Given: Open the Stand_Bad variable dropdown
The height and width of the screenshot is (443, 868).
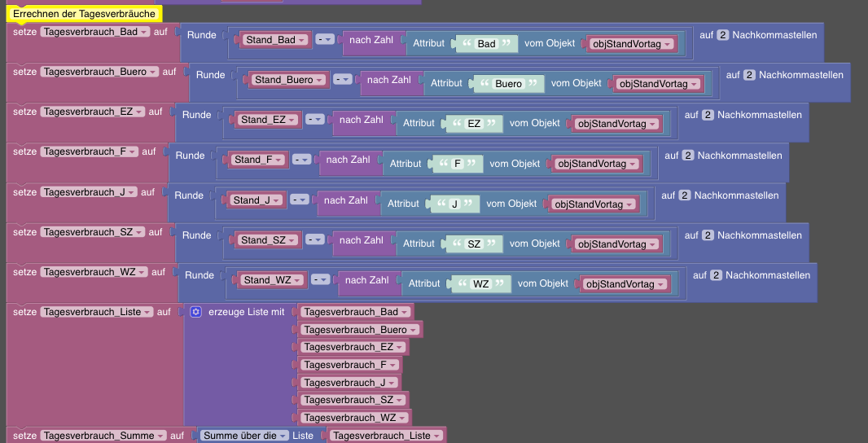Looking at the screenshot, I should [x=276, y=40].
